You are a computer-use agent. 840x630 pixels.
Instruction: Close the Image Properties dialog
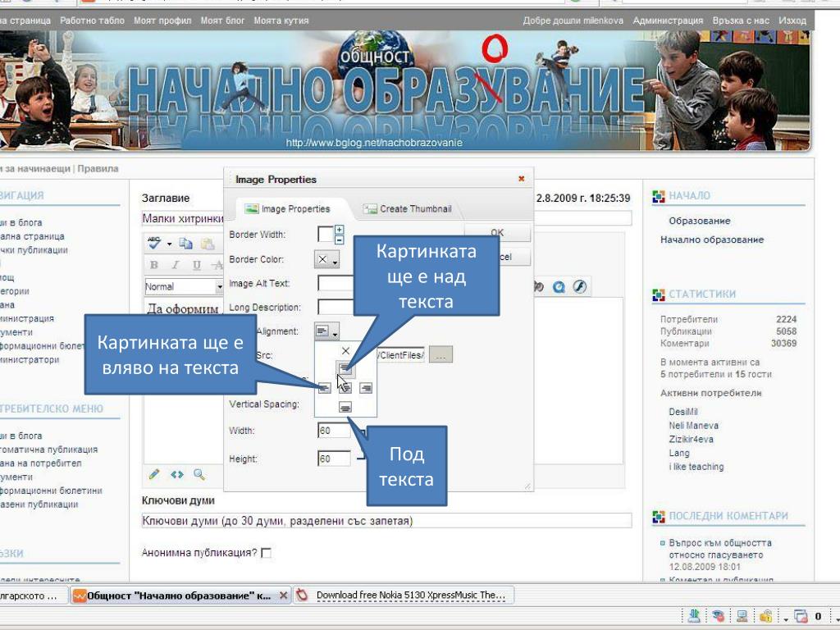521,179
